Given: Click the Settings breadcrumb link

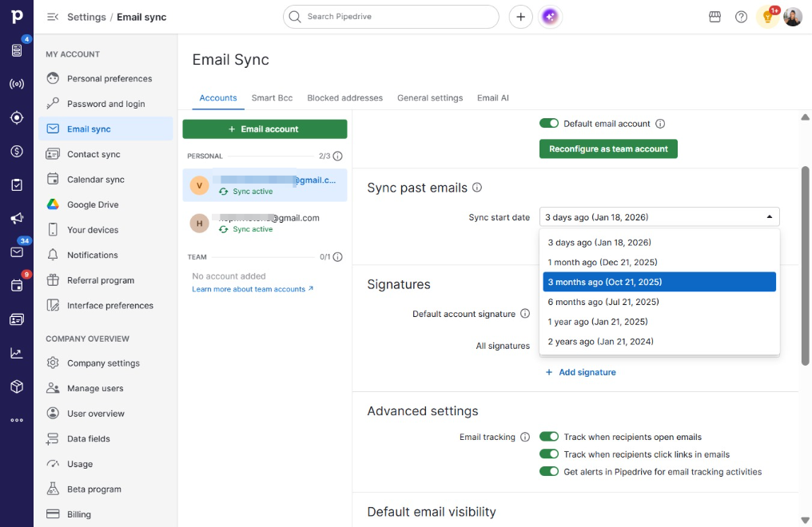Looking at the screenshot, I should click(x=86, y=17).
